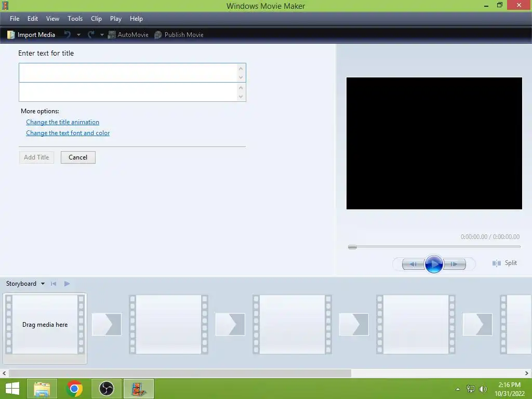532x399 pixels.
Task: Click the Redo arrow icon
Action: 91,35
